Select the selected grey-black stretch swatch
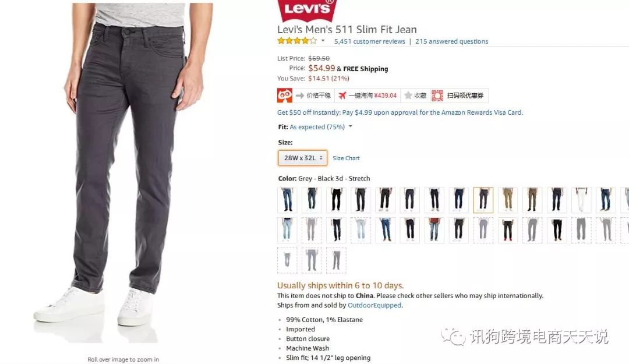629x364 pixels. (483, 199)
